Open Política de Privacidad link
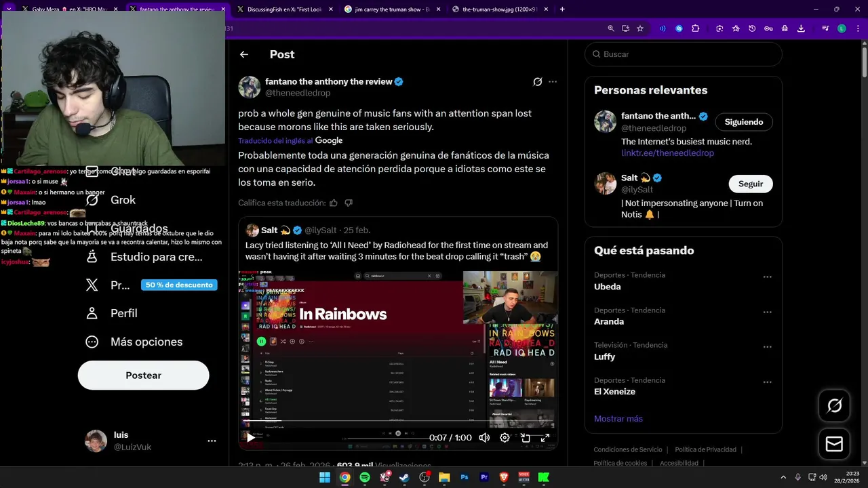Viewport: 868px width, 488px height. point(705,449)
